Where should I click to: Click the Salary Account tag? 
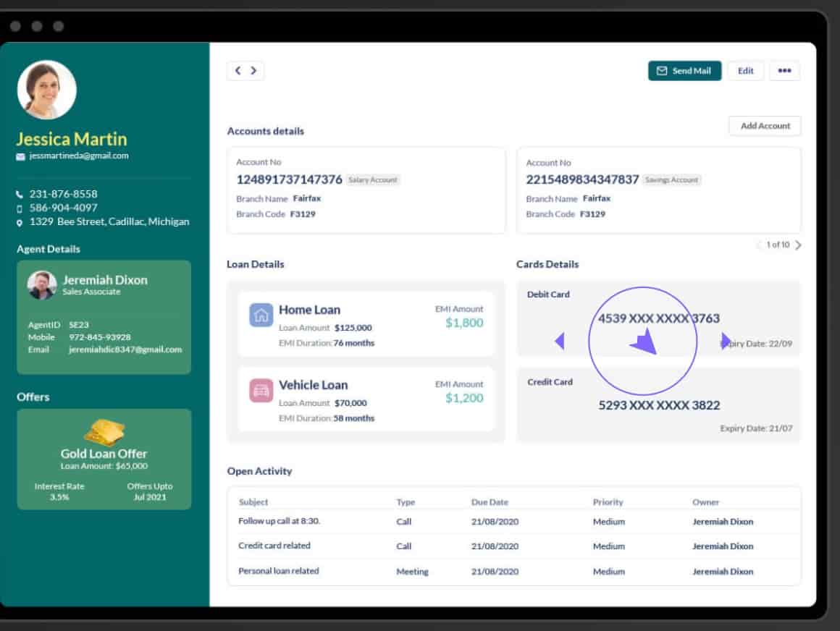373,180
